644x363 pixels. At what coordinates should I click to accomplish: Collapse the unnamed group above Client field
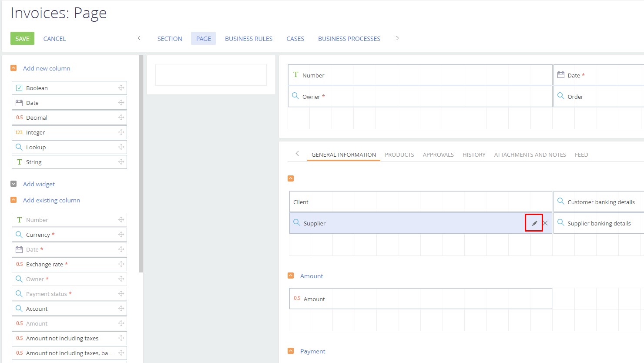click(291, 178)
